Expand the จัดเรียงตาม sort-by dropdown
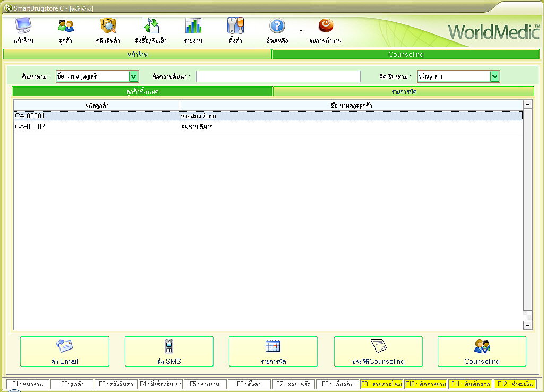 point(495,76)
